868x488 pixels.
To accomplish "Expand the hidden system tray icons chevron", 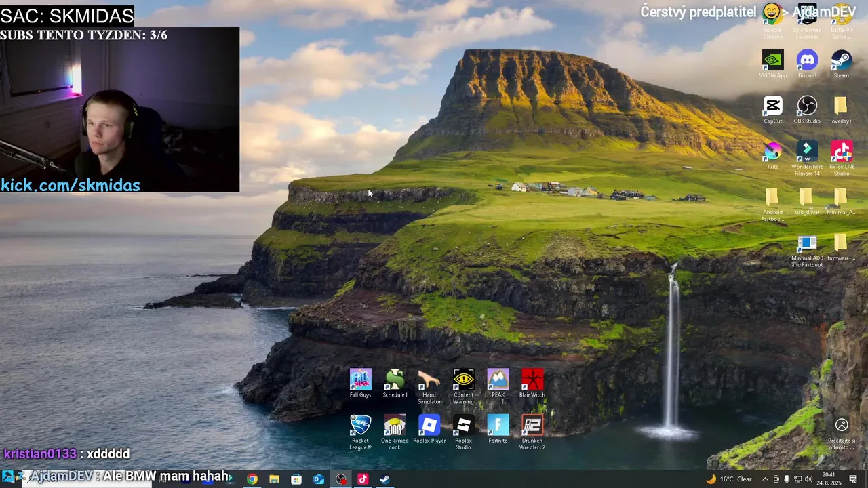I will 766,479.
